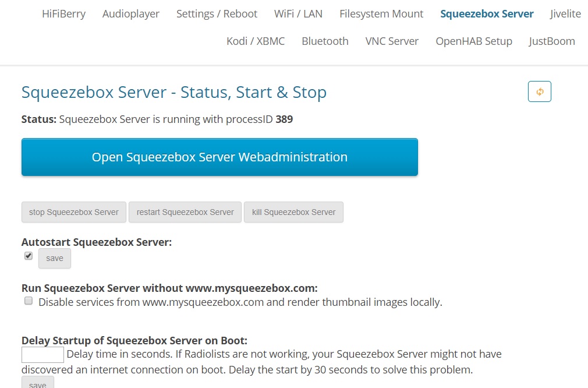This screenshot has width=588, height=388.
Task: Select the Squeezebox Server menu item
Action: (x=487, y=14)
